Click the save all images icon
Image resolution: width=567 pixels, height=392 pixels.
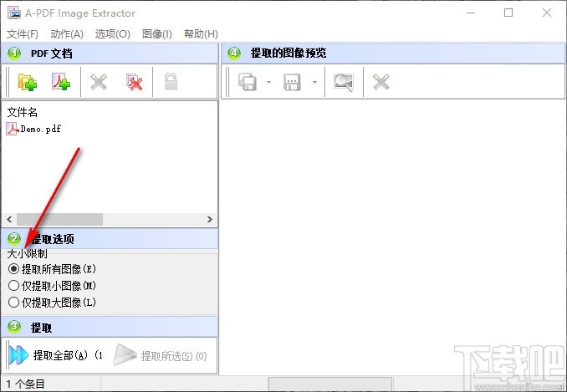[248, 82]
